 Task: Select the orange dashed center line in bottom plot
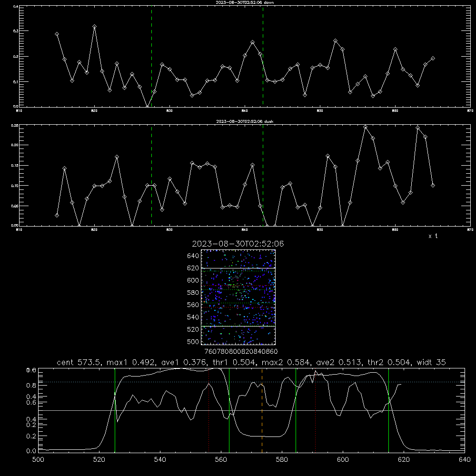click(262, 410)
